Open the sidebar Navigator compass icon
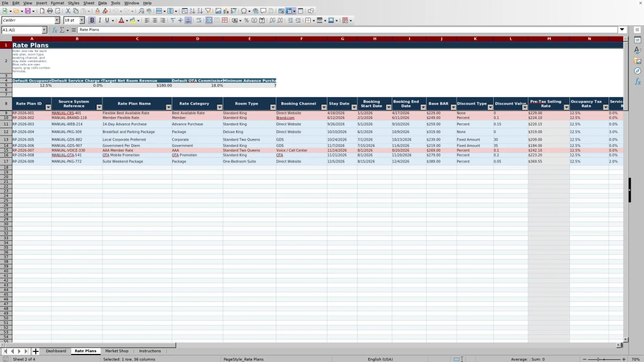This screenshot has height=362, width=644. tap(638, 71)
